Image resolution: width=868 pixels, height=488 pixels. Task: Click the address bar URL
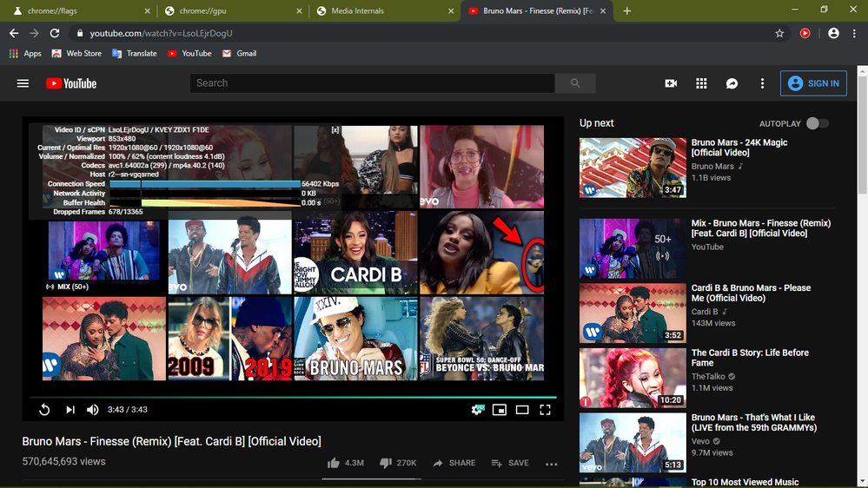pyautogui.click(x=161, y=33)
